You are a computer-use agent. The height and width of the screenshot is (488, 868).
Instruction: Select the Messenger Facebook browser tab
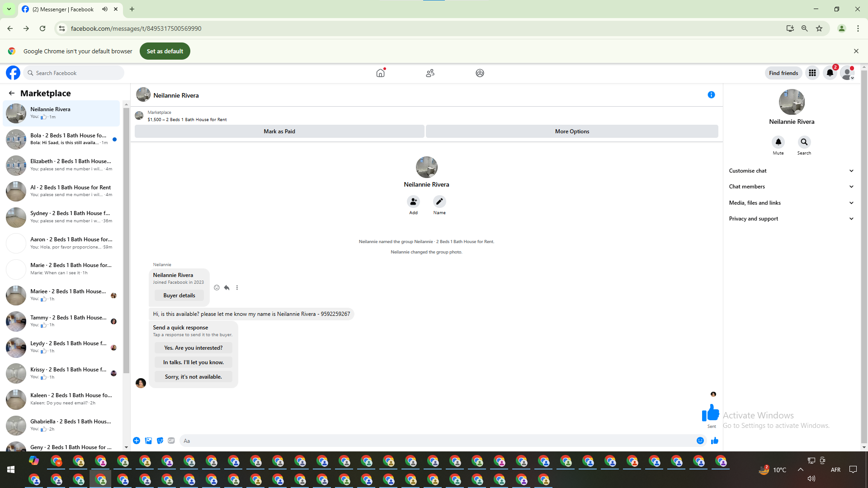(70, 9)
